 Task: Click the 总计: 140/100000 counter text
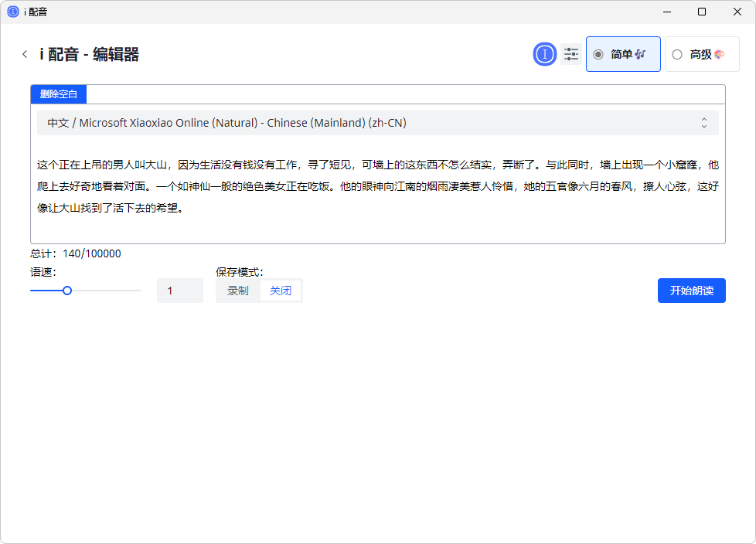(x=76, y=254)
